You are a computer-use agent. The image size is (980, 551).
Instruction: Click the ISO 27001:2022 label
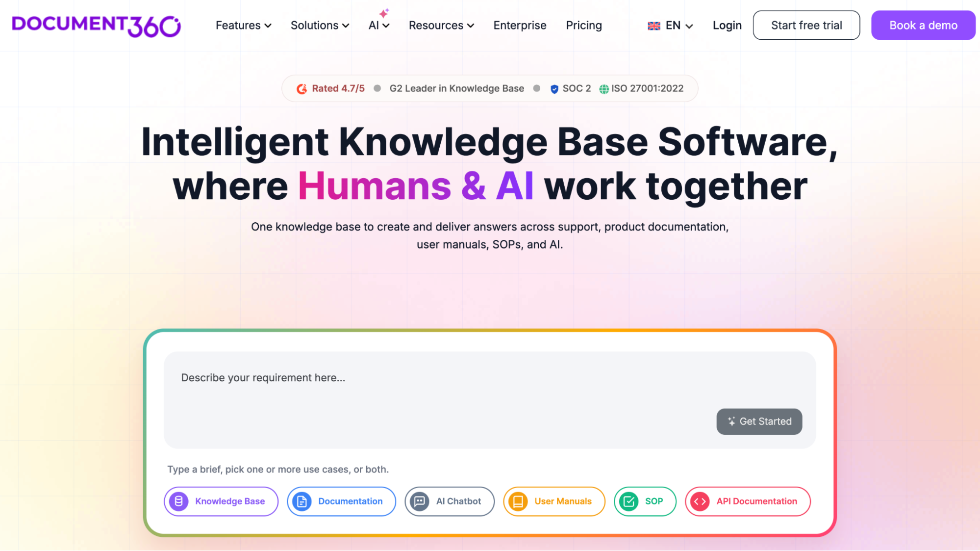coord(647,89)
